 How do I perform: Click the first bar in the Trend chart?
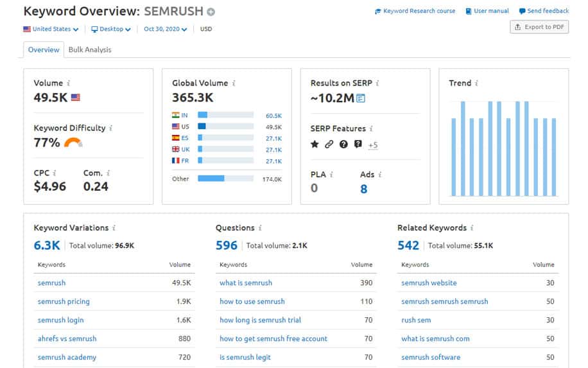point(454,157)
